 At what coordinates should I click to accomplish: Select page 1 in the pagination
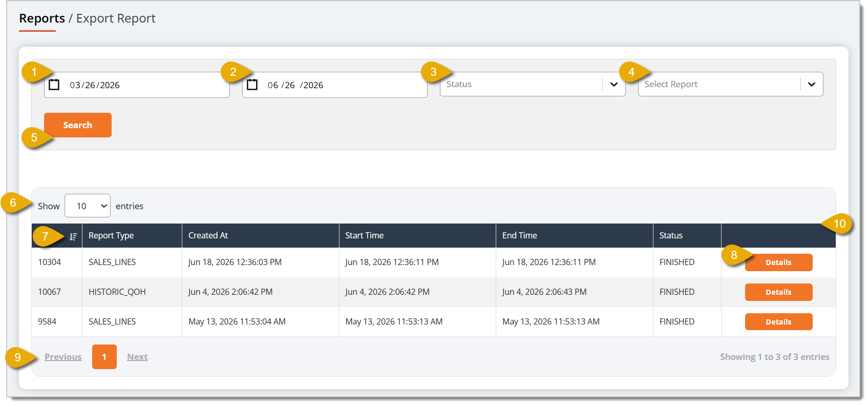104,357
